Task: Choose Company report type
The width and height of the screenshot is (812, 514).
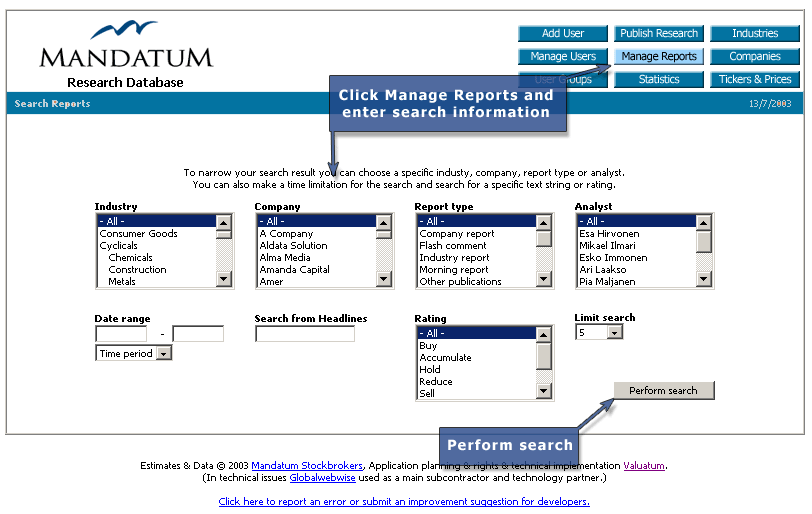Action: (x=477, y=233)
